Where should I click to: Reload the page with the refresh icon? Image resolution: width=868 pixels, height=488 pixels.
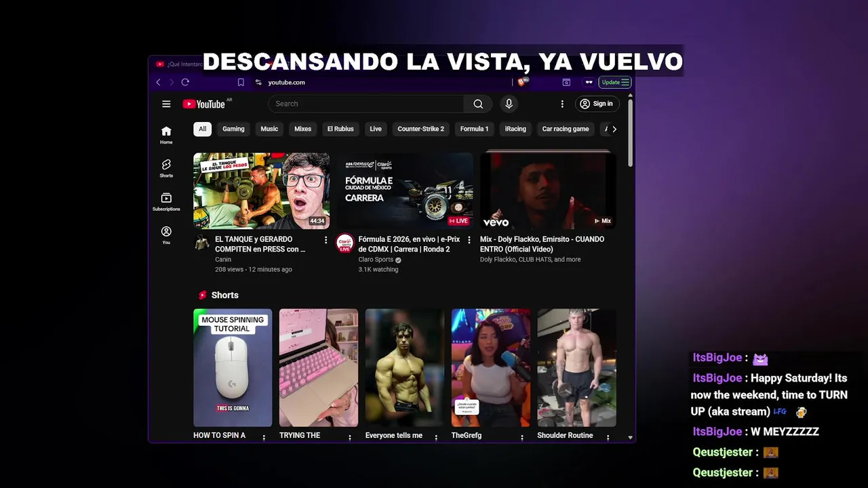point(185,82)
